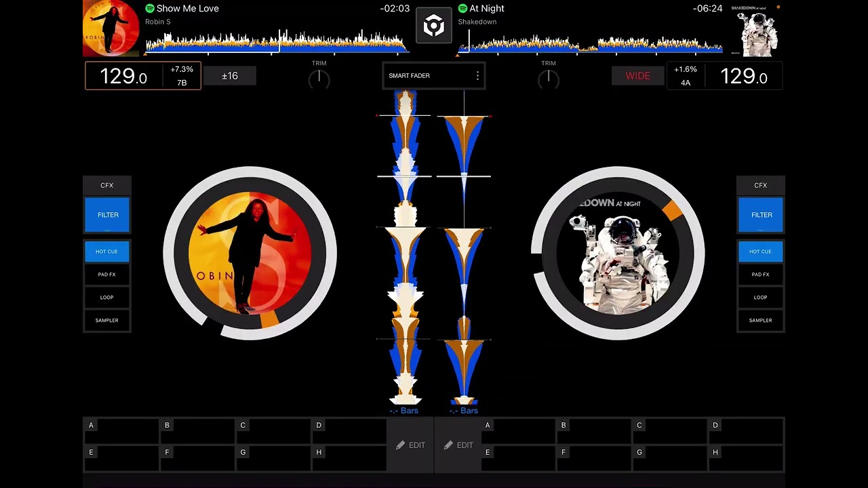Switch to SAMPLER on Show Me Love deck
Screen dimensions: 868x488
(x=107, y=321)
